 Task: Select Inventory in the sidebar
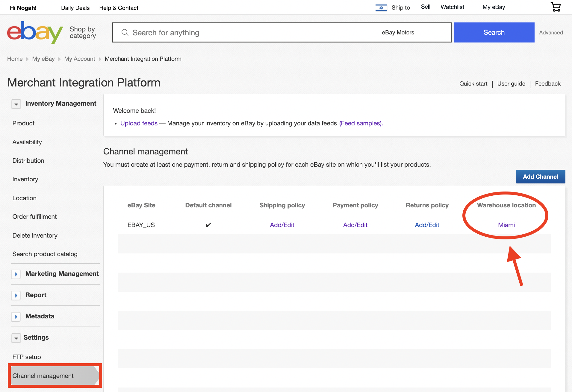pyautogui.click(x=25, y=179)
